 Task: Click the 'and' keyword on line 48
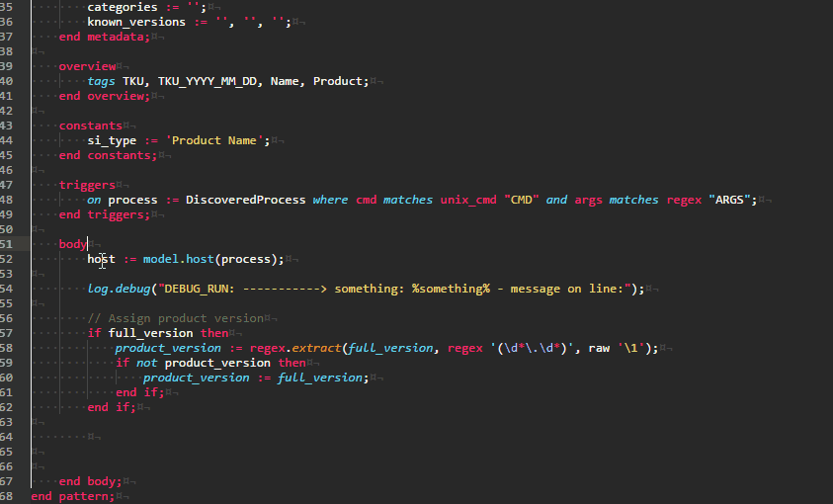[556, 201]
